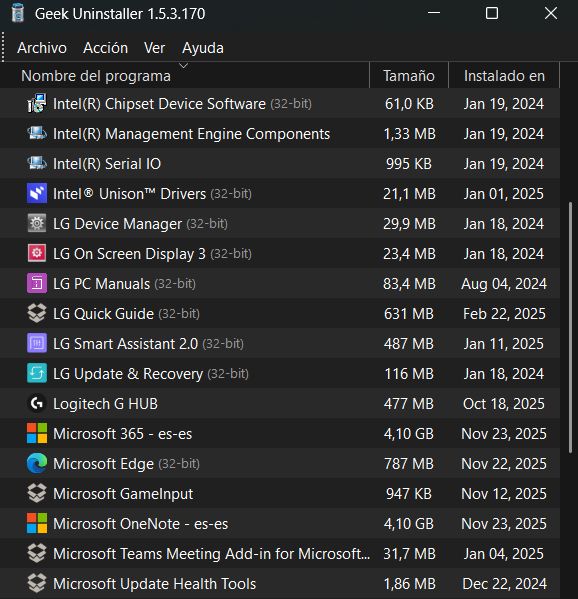The width and height of the screenshot is (578, 599).
Task: Select the Microsoft Teams Meeting Add-in name
Action: point(212,554)
